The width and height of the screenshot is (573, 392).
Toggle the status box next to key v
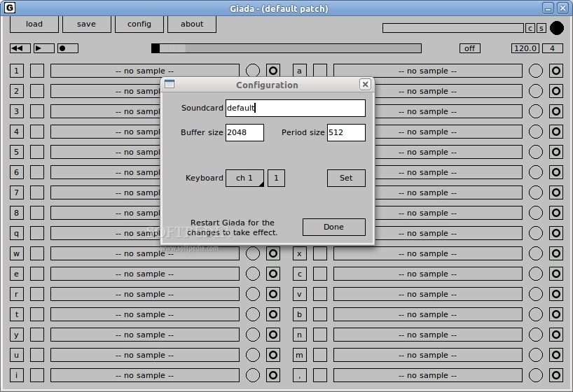(x=320, y=294)
